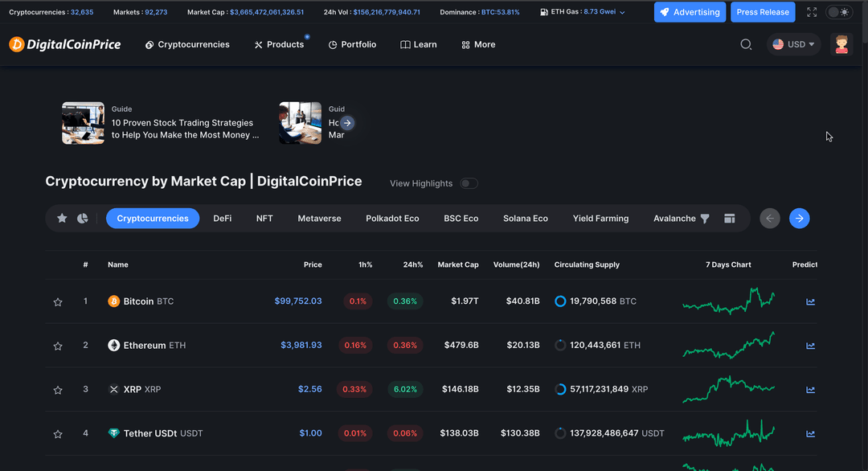Screen dimensions: 868x471
Task: Click XRP 24h change 6.02%
Action: point(405,389)
